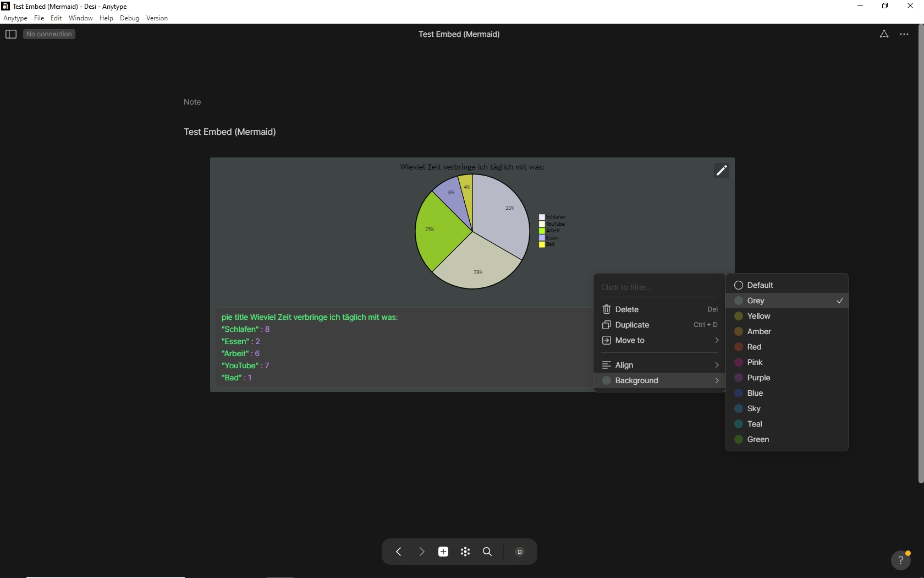The height and width of the screenshot is (578, 924).
Task: Open search with magnifier icon
Action: pos(487,552)
